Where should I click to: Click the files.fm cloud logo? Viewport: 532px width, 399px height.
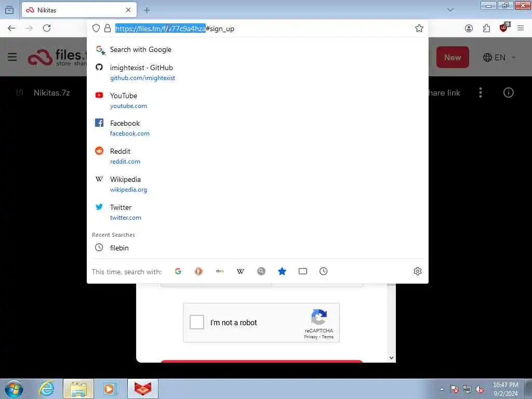[40, 57]
